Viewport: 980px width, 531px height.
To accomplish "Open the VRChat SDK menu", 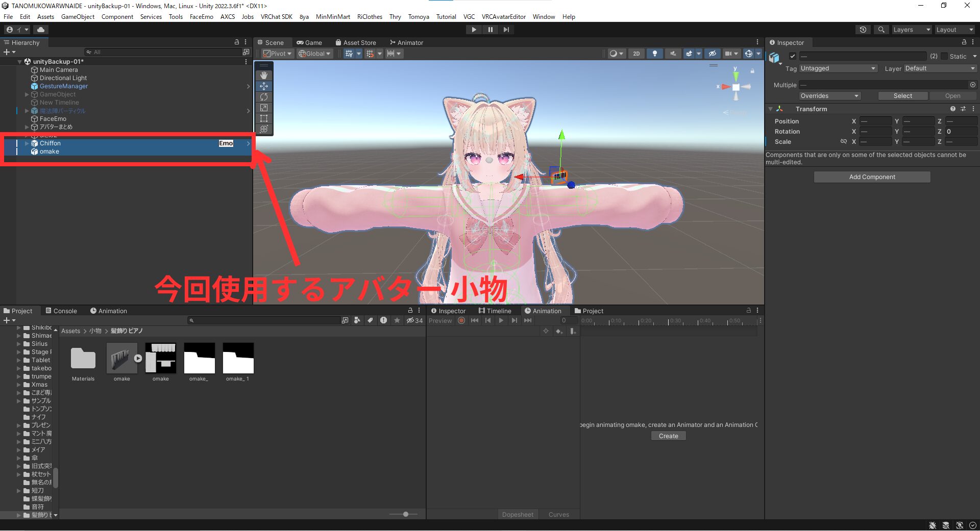I will pyautogui.click(x=277, y=16).
